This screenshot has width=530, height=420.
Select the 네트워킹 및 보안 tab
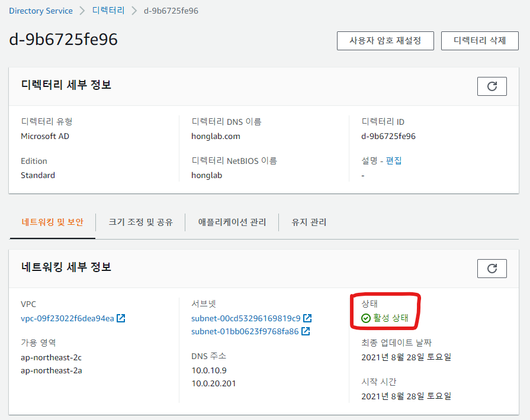tap(52, 222)
